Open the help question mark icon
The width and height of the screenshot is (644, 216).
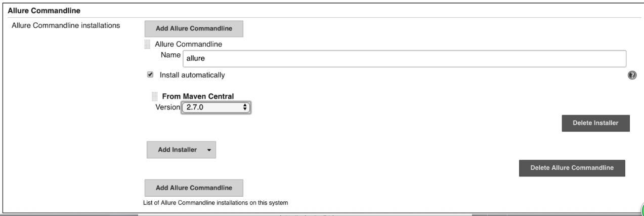(x=632, y=75)
